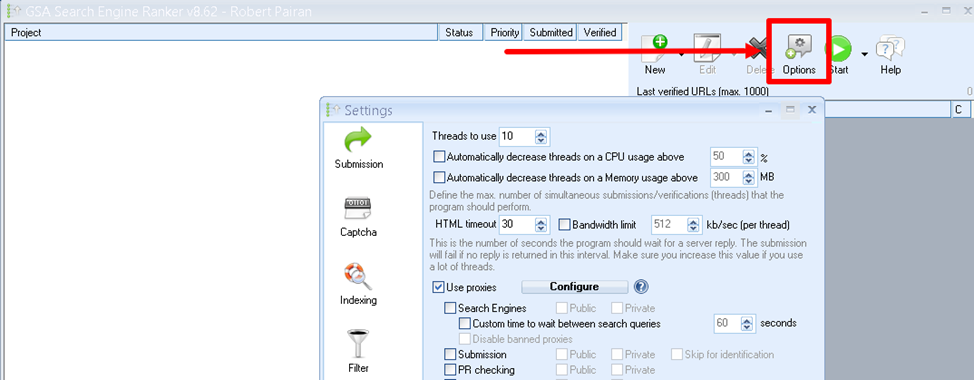This screenshot has height=380, width=974.
Task: Click the Configure proxies button
Action: pos(574,287)
